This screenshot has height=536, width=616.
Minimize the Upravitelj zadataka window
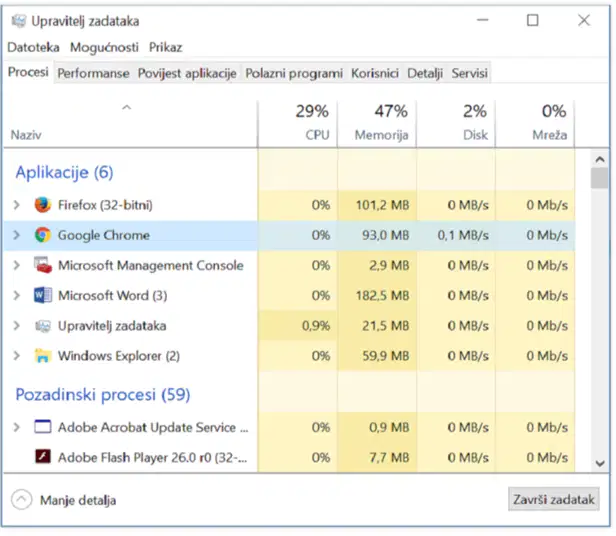tap(483, 20)
